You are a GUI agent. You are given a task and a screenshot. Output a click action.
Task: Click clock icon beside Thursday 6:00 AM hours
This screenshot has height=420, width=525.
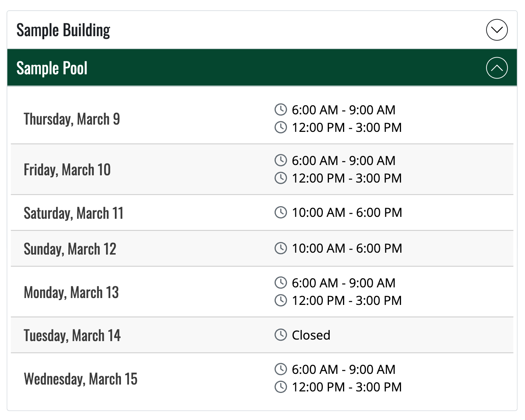(x=280, y=110)
